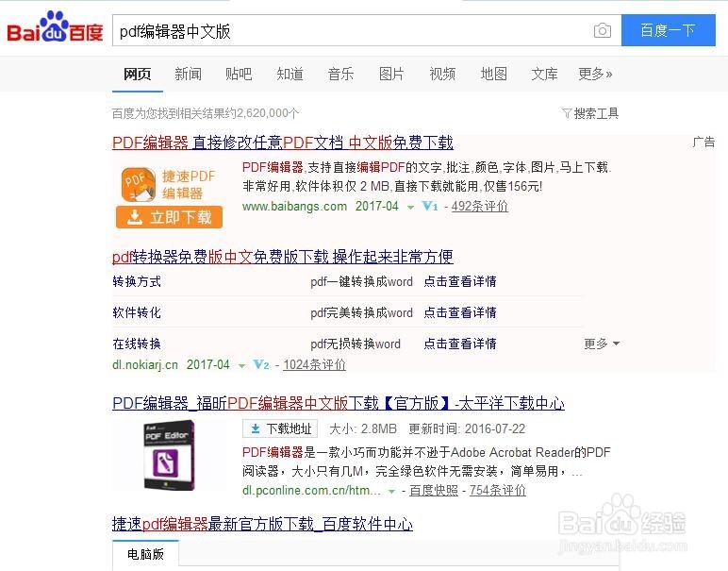Click the V2 credibility badge
The image size is (728, 571).
[261, 364]
